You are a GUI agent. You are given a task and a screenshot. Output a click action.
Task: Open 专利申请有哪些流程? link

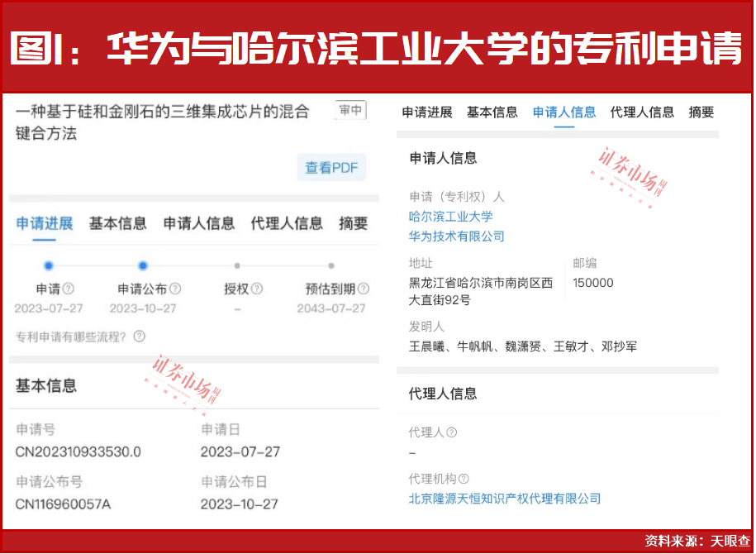[x=70, y=337]
